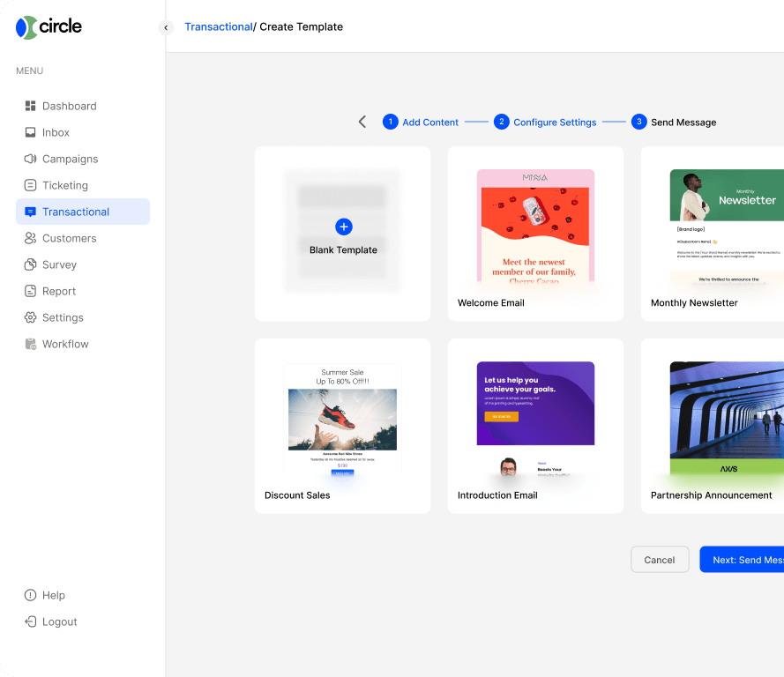Viewport: 784px width, 677px height.
Task: Select Transactional menu label
Action: [x=76, y=212]
